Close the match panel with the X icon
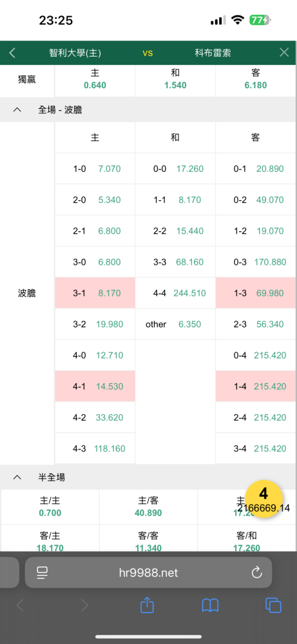 click(284, 52)
